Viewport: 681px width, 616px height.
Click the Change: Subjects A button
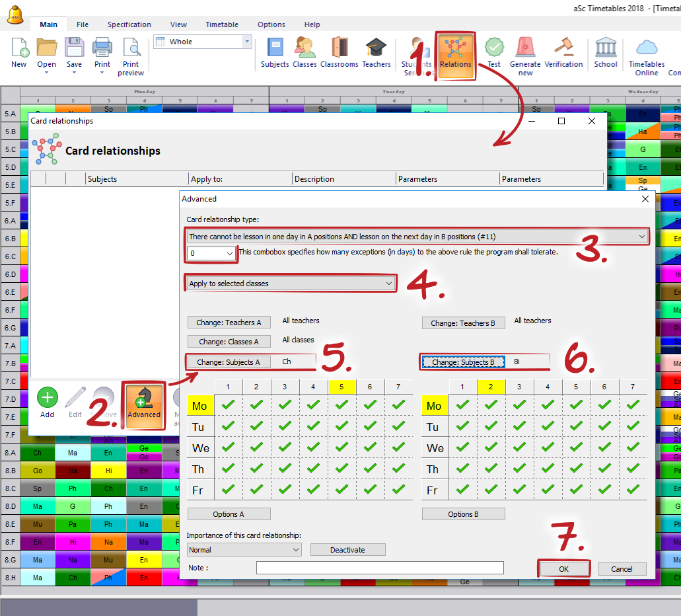[229, 362]
